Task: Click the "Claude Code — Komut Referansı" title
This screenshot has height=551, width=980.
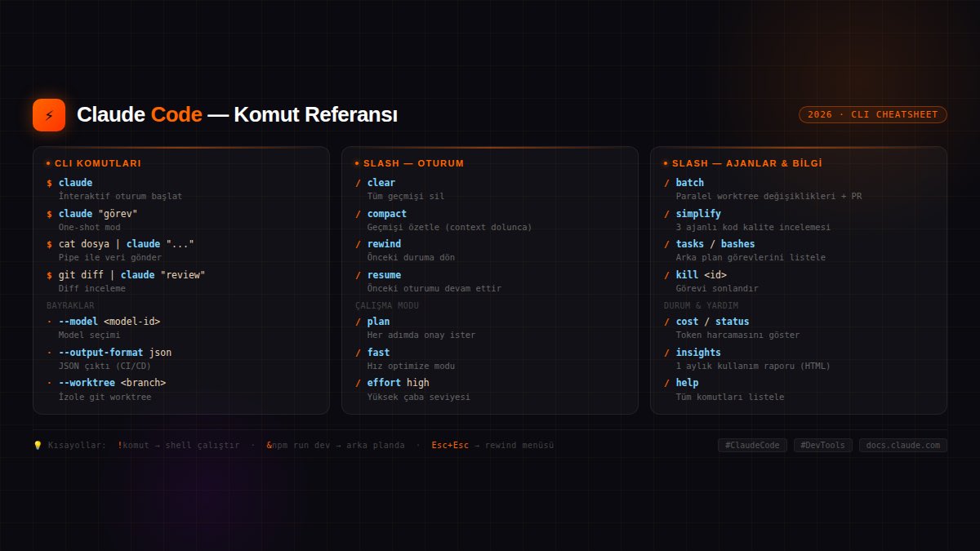Action: [237, 115]
